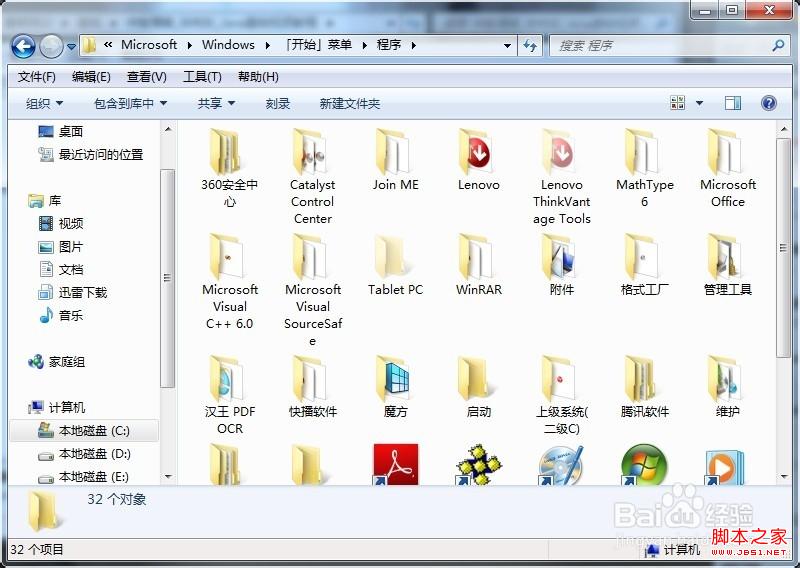Expand the 程序 breadcrumb arrow

click(413, 45)
